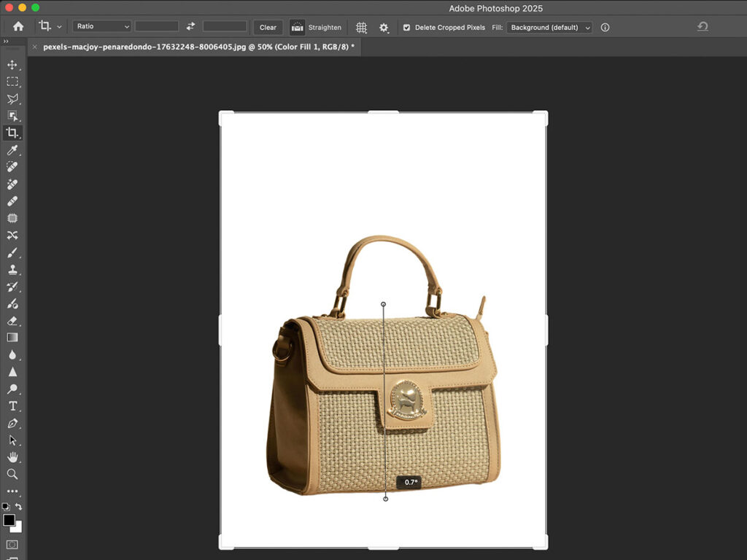Activate the Straighten tool icon
This screenshot has width=747, height=560.
coord(298,27)
